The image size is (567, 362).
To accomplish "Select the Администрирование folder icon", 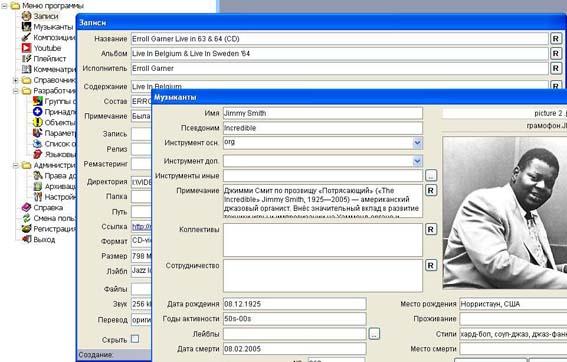I will [x=26, y=165].
